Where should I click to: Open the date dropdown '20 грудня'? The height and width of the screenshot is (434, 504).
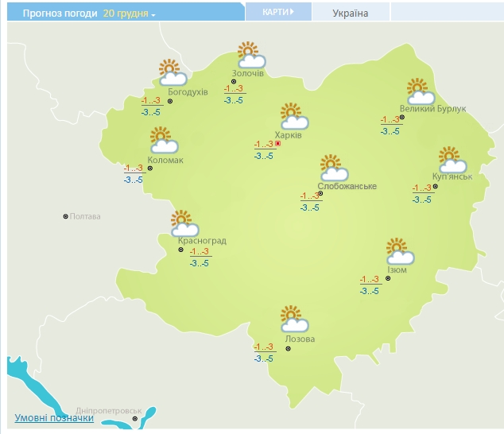point(129,14)
